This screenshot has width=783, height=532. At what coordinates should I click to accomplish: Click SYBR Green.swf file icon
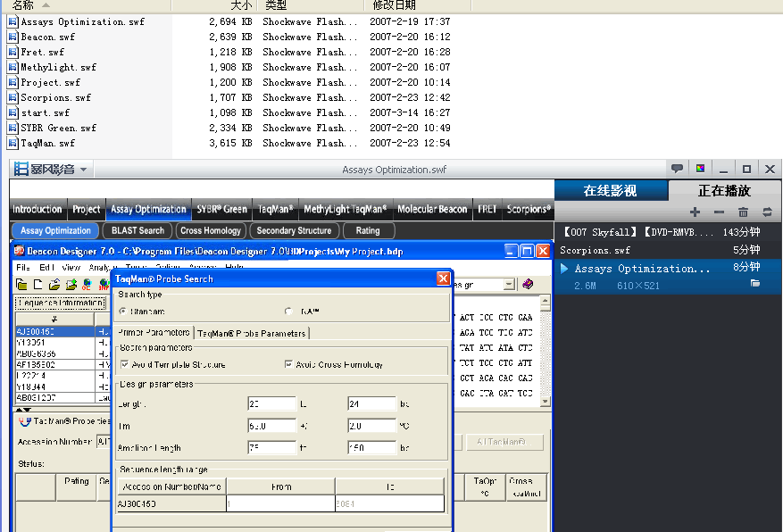pos(12,128)
